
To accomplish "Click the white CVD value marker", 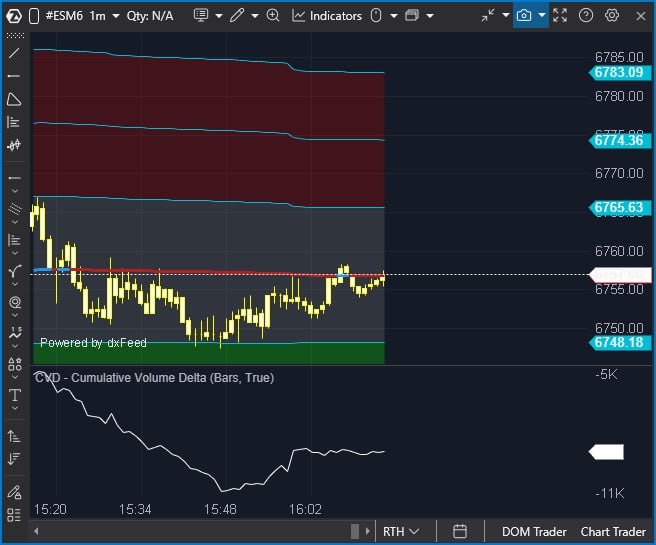I will click(606, 452).
